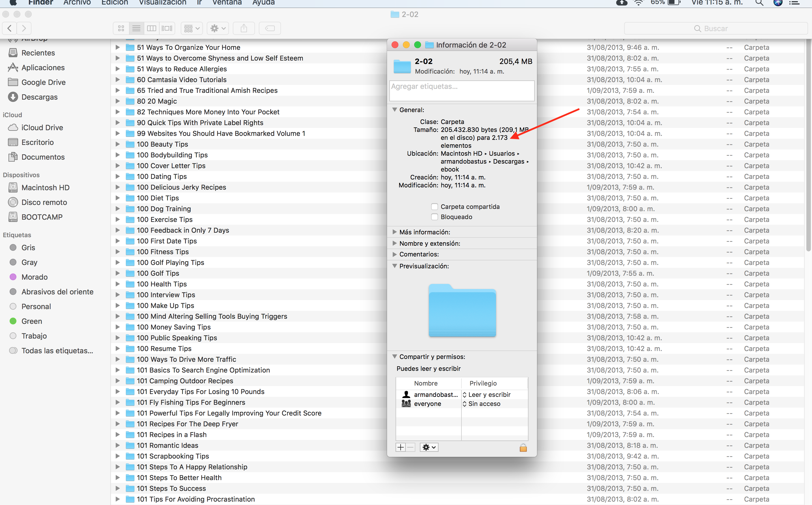Open the Visualización menu
This screenshot has width=812, height=505.
pyautogui.click(x=162, y=3)
